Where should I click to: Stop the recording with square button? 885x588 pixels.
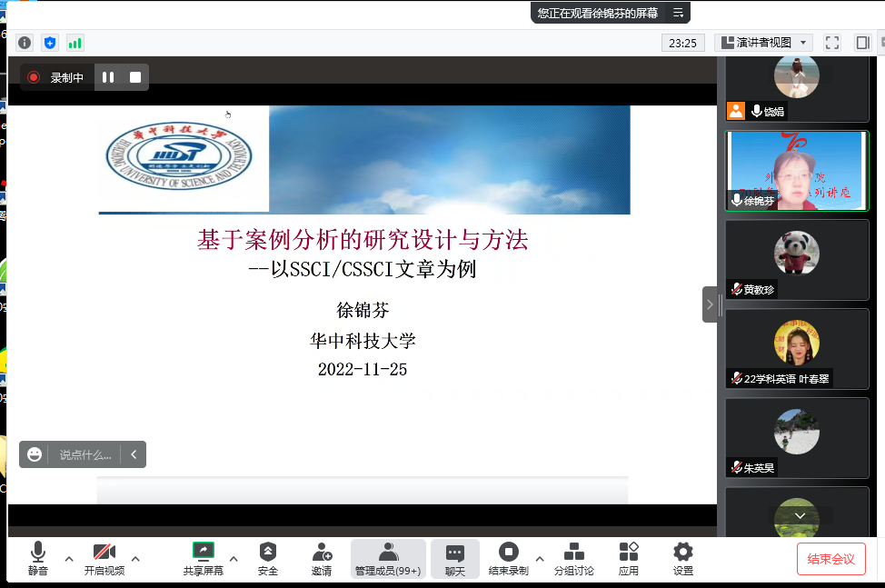[x=135, y=77]
